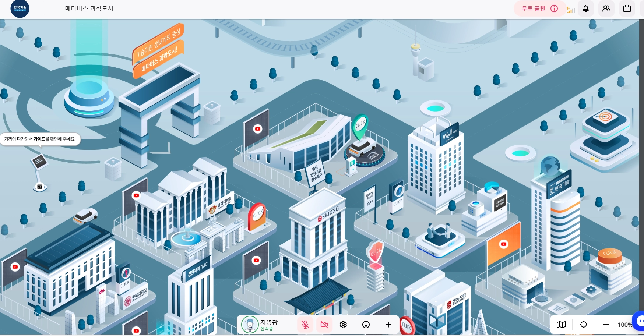This screenshot has height=336, width=644.
Task: Open the 무료 플랜 plan info button
Action: pos(539,8)
